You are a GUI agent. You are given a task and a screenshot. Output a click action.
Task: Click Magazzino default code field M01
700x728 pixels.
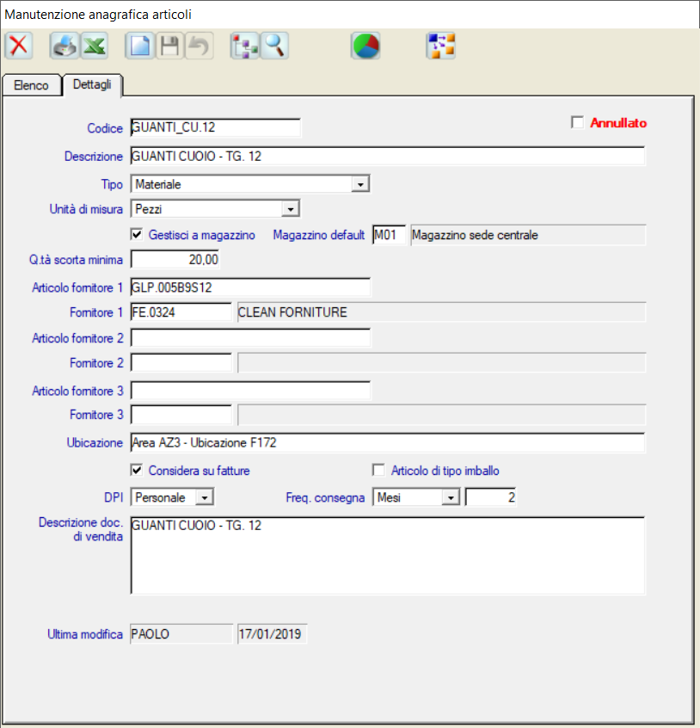coord(390,235)
